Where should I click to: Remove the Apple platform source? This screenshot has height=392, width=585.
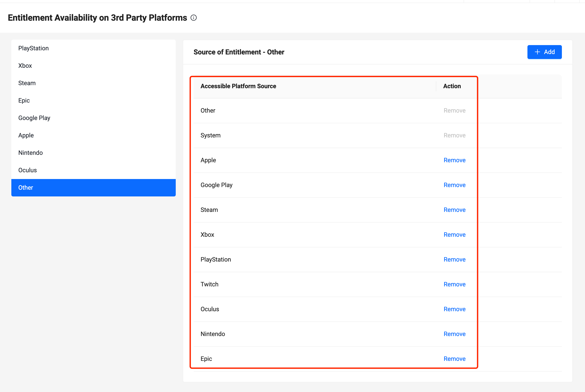pos(454,160)
